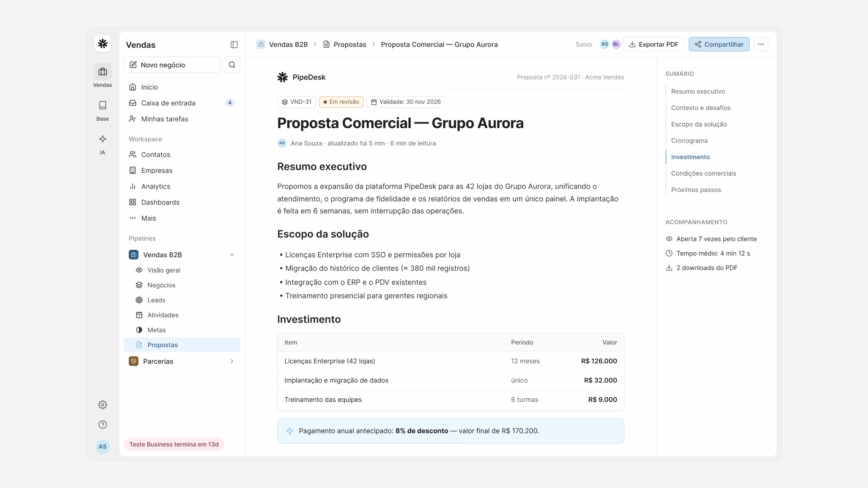Click the Teste Business termina em 13d banner
The height and width of the screenshot is (488, 868).
pyautogui.click(x=174, y=444)
